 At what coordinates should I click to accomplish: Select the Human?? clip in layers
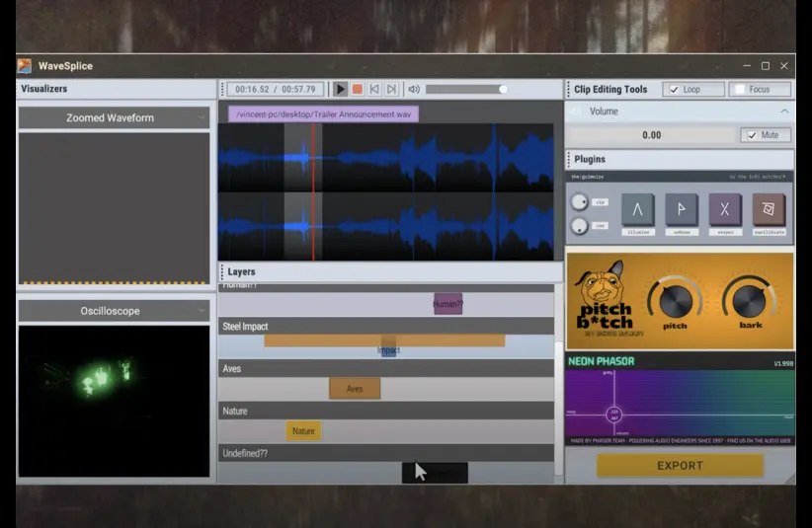point(447,304)
